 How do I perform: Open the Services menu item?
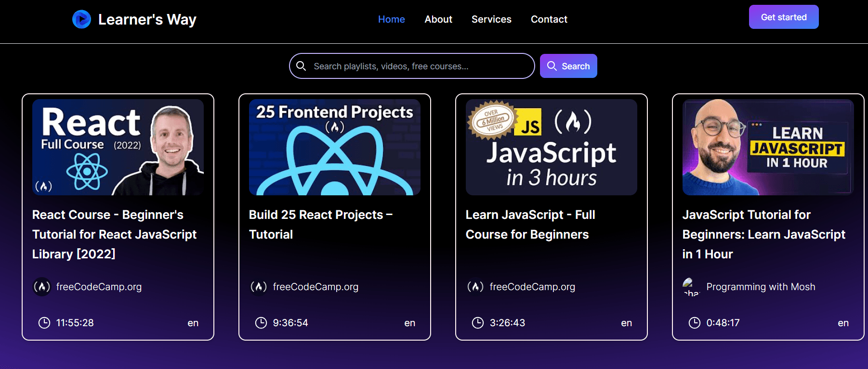pos(491,19)
